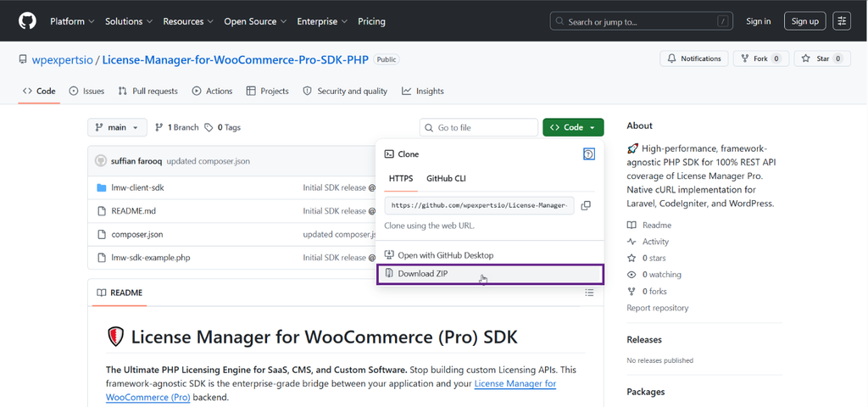Image resolution: width=868 pixels, height=407 pixels.
Task: View the 0 watching link
Action: [x=654, y=275]
